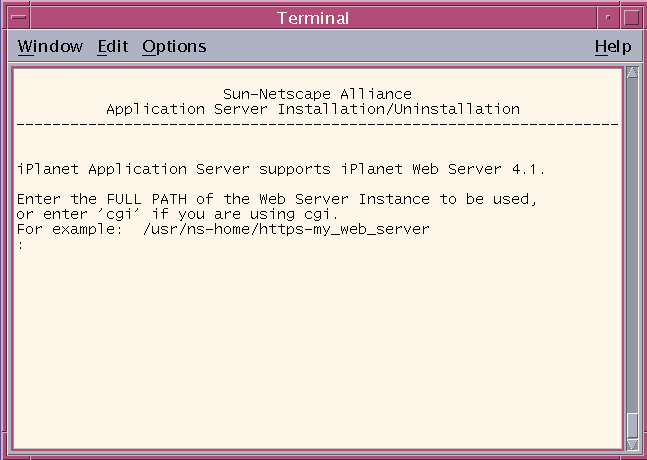This screenshot has height=460, width=647.
Task: Click the scrollbar down arrow
Action: (632, 444)
